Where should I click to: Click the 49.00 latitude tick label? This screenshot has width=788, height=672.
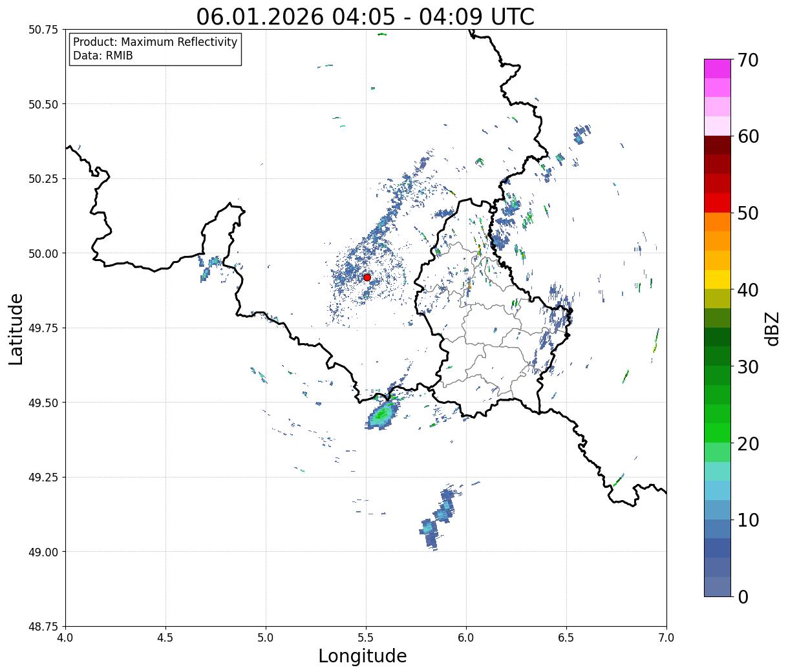[43, 552]
